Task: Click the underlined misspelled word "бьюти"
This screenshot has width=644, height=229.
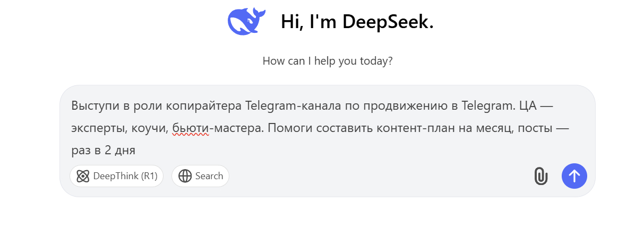Action: click(190, 128)
